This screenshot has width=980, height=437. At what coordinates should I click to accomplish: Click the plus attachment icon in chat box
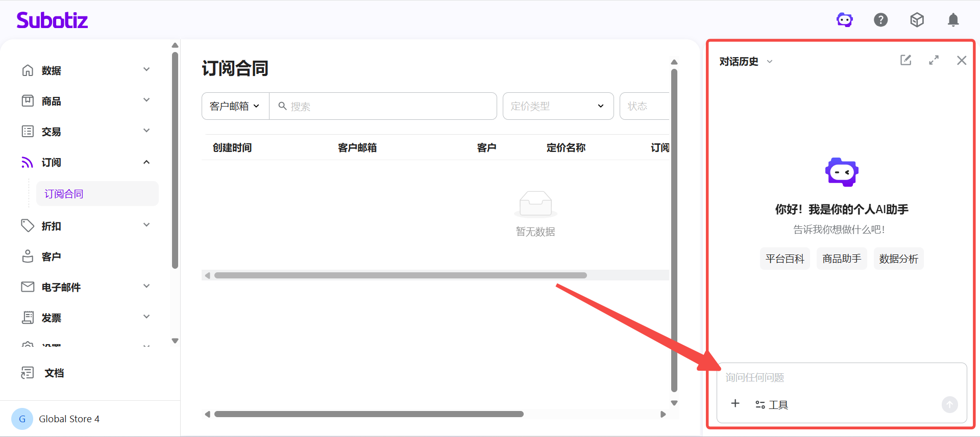(735, 403)
